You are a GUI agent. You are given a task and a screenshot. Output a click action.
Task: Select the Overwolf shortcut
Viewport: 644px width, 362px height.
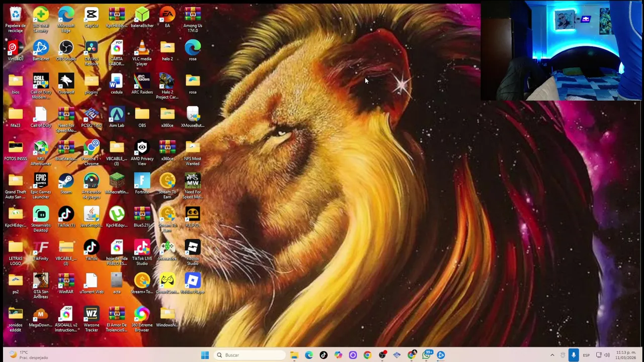66,84
